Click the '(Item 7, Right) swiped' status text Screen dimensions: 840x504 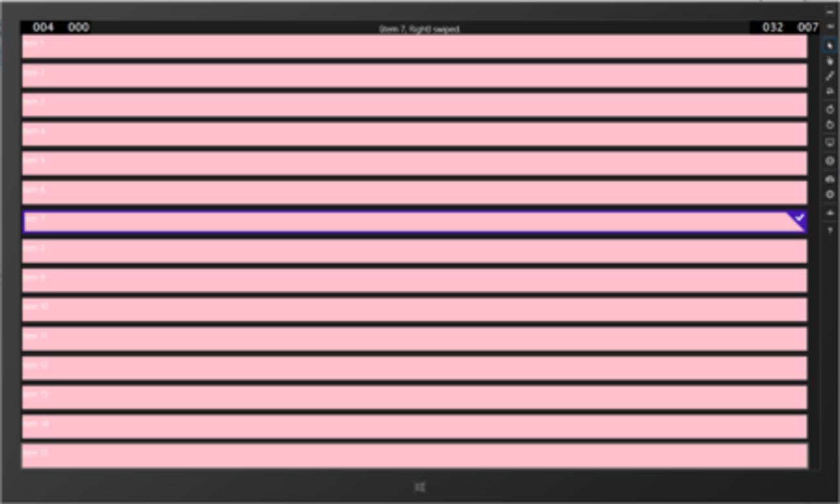pos(419,29)
